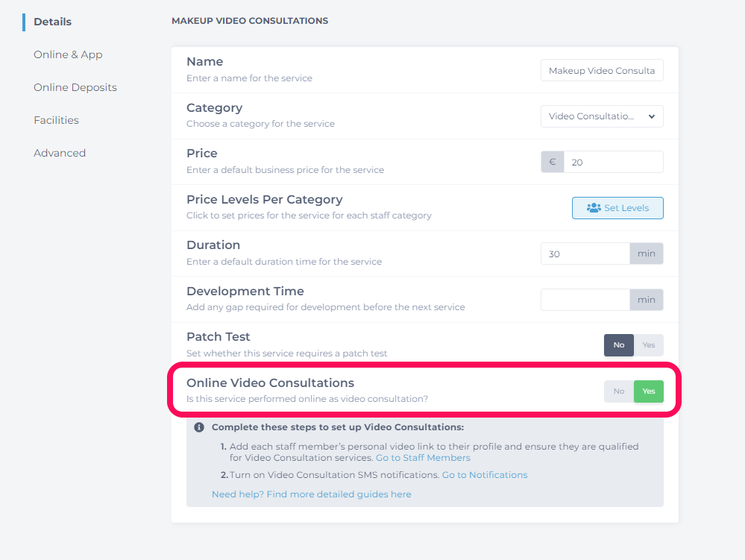Follow the Go to Staff Members link
This screenshot has height=560, width=745.
[423, 458]
